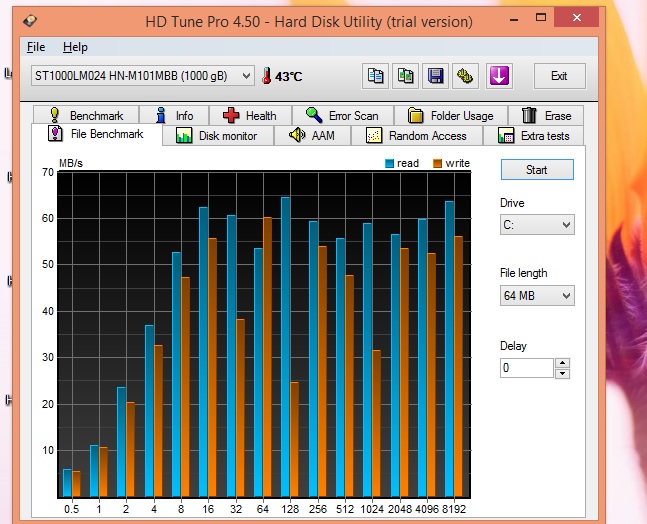Click the copy text to clipboard icon
The width and height of the screenshot is (647, 524).
(x=375, y=76)
